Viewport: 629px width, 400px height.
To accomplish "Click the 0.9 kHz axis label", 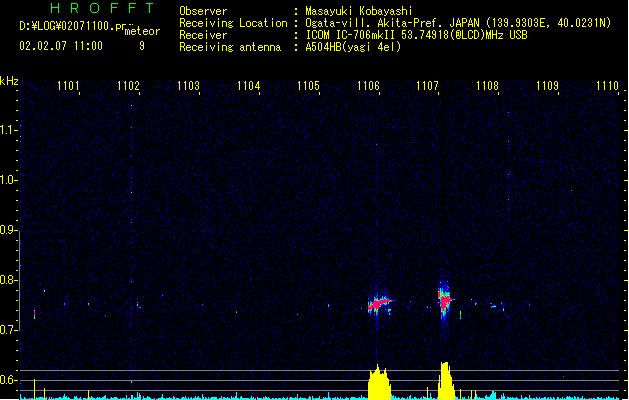I will 8,230.
